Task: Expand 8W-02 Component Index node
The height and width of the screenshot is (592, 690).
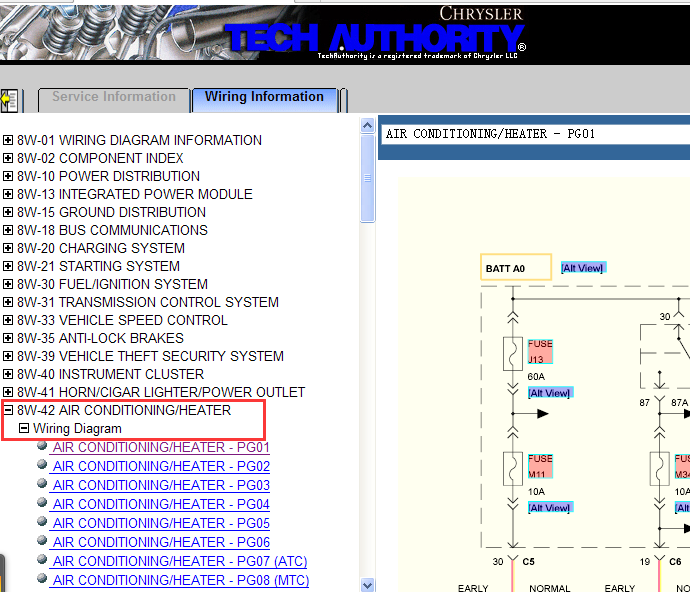Action: (x=7, y=158)
